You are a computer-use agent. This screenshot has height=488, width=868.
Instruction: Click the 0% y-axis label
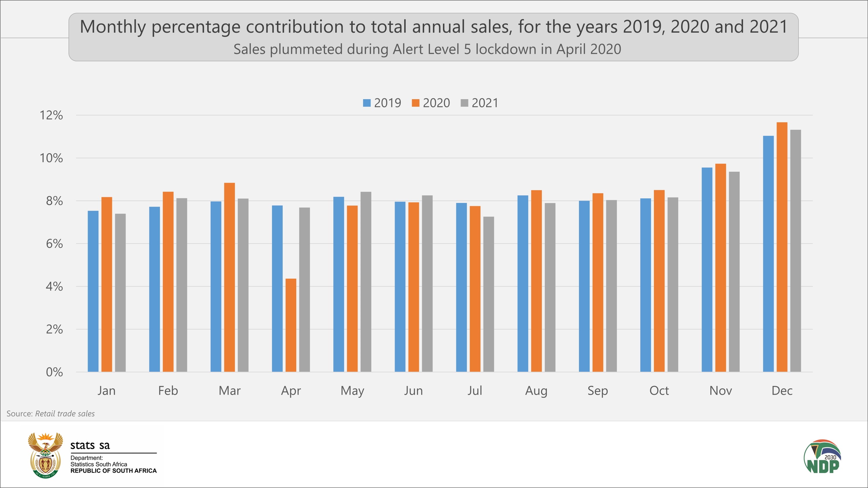point(54,372)
